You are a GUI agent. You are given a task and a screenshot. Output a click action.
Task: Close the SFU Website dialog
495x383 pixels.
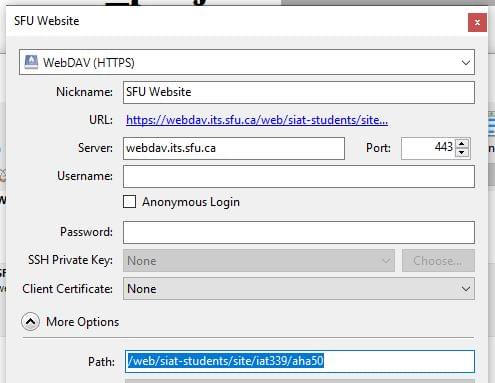pos(477,22)
